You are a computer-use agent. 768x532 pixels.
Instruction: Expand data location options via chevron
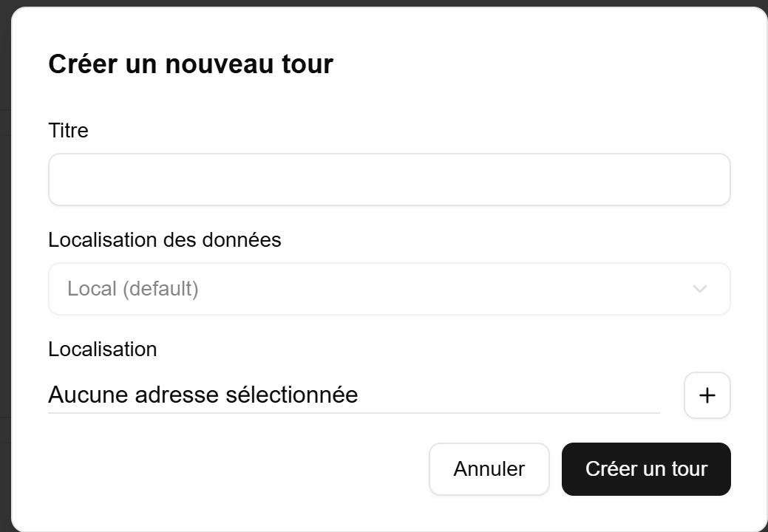[x=699, y=289]
